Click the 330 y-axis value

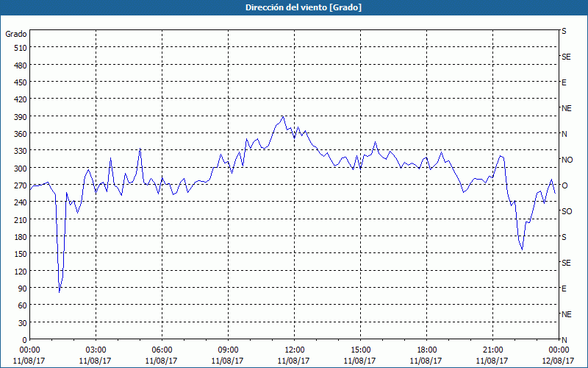[21, 151]
